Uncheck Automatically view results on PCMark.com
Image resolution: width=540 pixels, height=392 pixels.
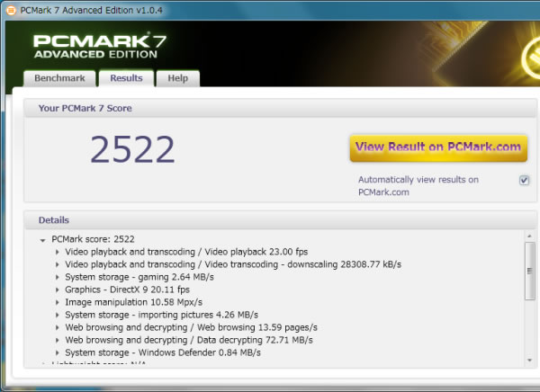[524, 180]
